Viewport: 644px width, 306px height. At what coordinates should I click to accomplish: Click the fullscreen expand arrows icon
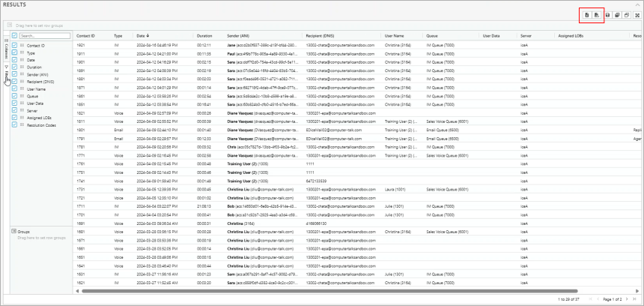pos(637,15)
